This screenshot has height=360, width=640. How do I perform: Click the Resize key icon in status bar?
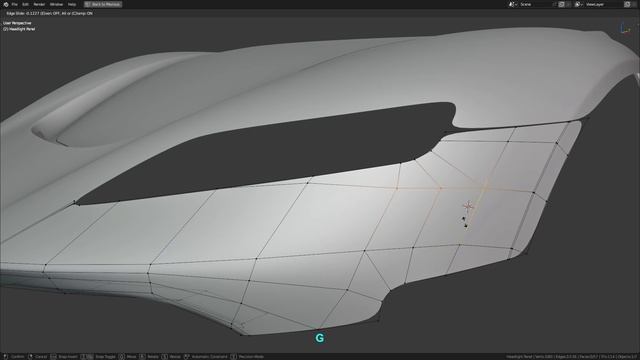pyautogui.click(x=164, y=356)
